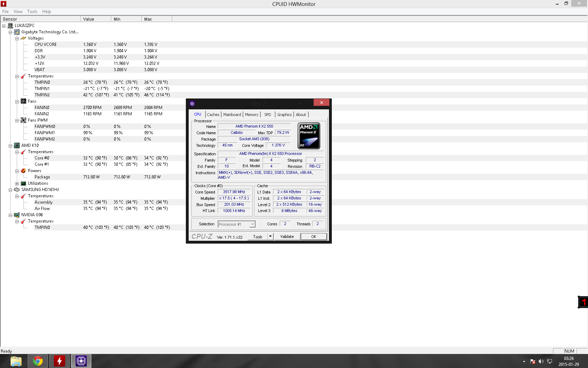Image resolution: width=588 pixels, height=368 pixels.
Task: Click the CPU-Z title bar icon
Action: click(x=192, y=103)
